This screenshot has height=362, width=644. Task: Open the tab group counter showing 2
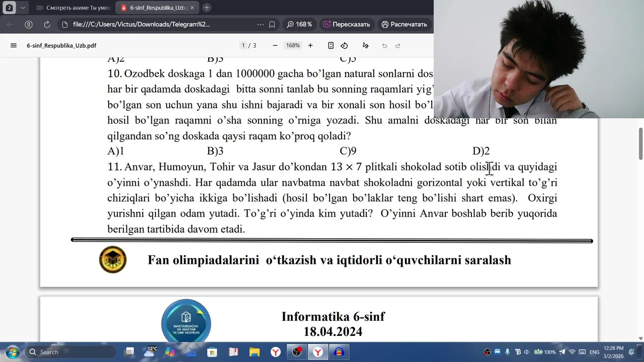pos(9,8)
